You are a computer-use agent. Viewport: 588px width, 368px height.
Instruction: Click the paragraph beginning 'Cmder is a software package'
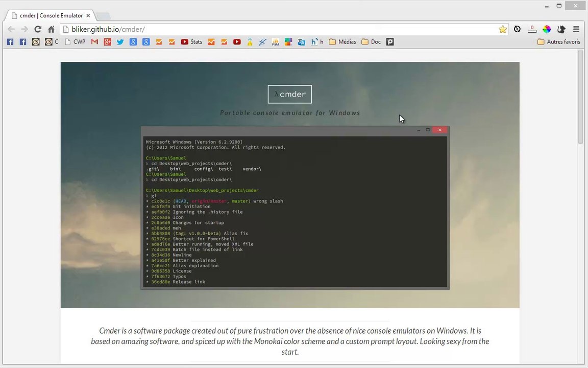290,341
